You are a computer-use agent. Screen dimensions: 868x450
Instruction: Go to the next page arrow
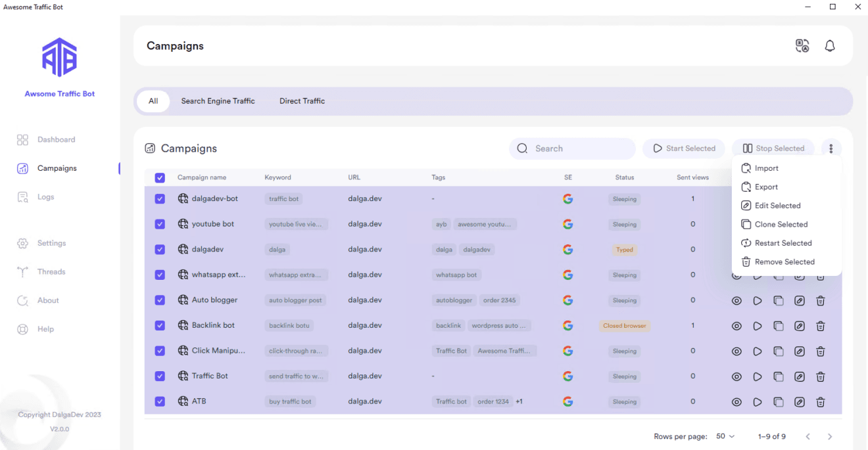830,436
